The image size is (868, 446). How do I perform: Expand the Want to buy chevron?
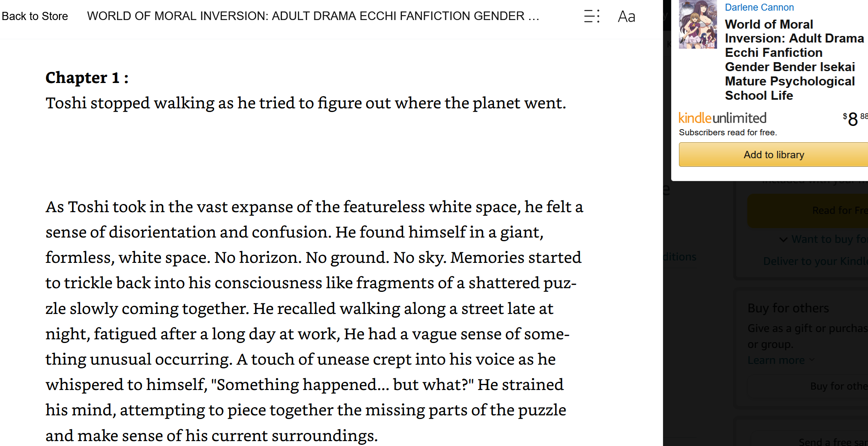coord(783,240)
